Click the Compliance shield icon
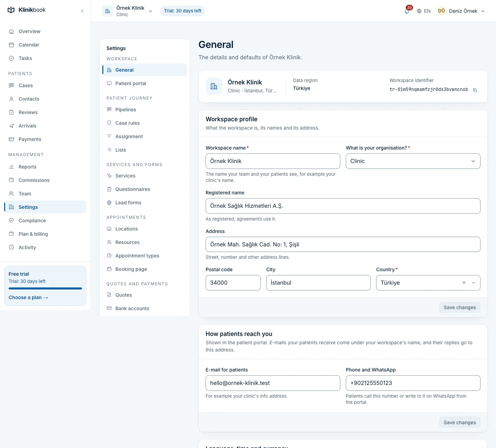The image size is (496, 448). (x=11, y=221)
